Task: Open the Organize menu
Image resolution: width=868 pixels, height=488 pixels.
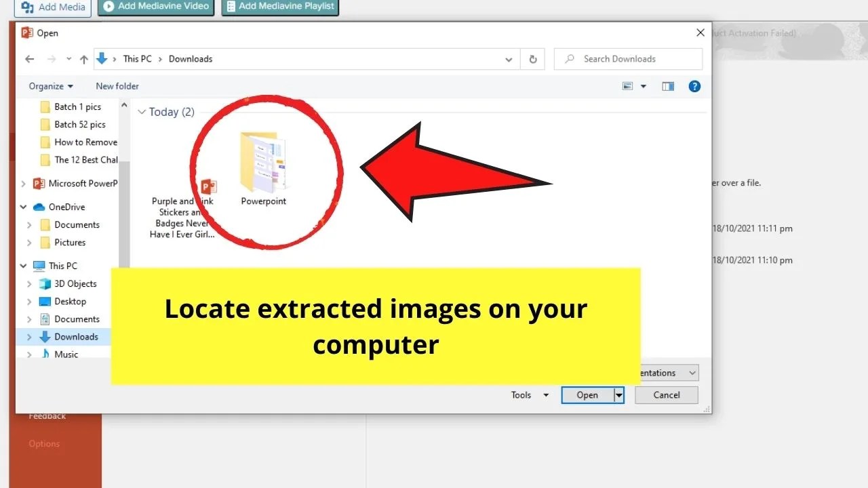Action: [x=49, y=86]
